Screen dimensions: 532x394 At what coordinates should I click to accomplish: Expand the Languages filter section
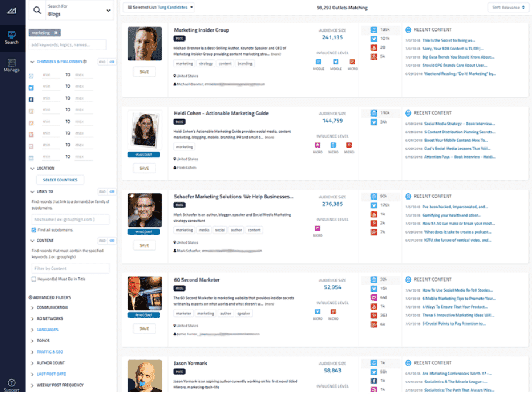(47, 330)
